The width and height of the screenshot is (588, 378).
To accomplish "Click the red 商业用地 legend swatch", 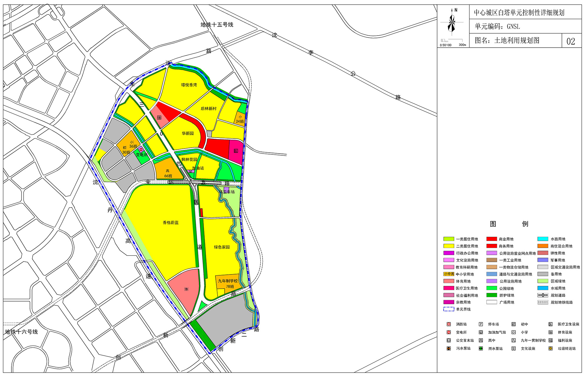I will (492, 239).
